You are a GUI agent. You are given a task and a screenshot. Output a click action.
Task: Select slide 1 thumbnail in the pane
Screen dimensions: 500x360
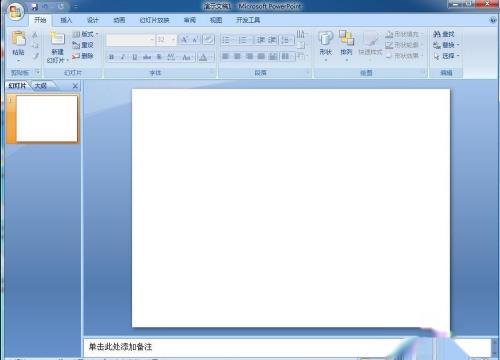coord(46,118)
